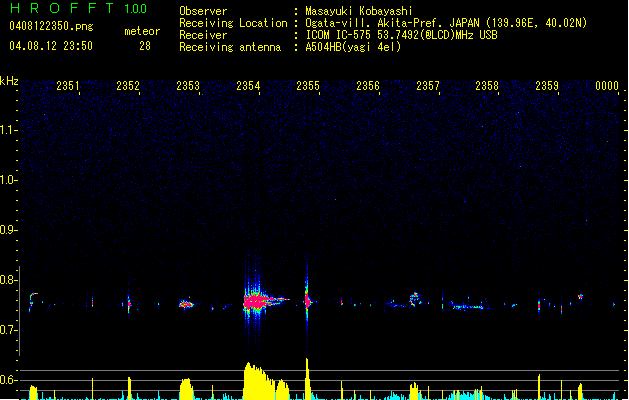Click the 2357 time axis marker
The height and width of the screenshot is (400, 629).
tap(428, 85)
